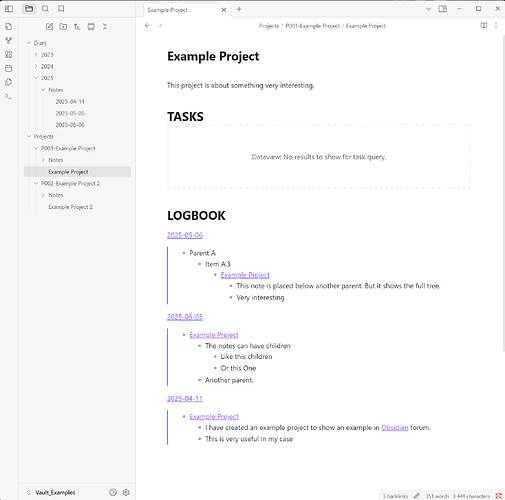Image resolution: width=505 pixels, height=500 pixels.
Task: Open the file explorer folder icon
Action: click(x=29, y=9)
